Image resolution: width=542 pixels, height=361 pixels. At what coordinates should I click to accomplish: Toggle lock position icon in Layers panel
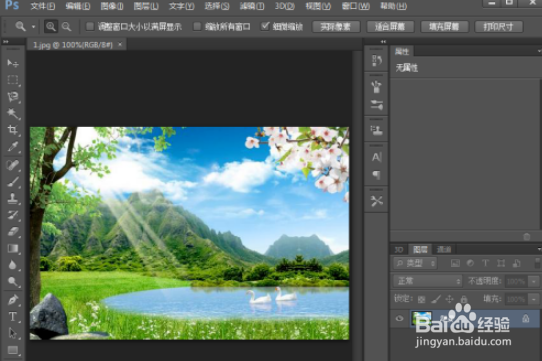[x=449, y=299]
